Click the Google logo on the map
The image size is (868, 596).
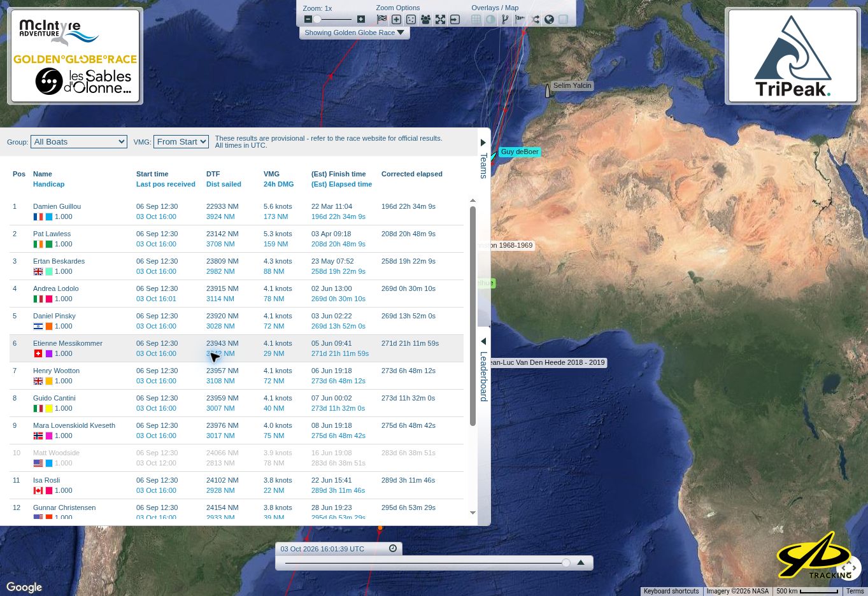click(x=24, y=587)
